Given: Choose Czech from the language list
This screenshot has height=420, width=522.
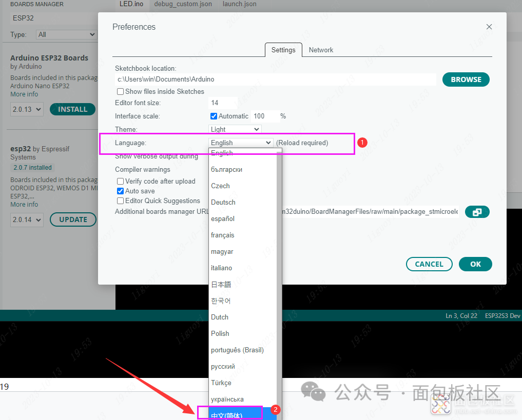Looking at the screenshot, I should [x=243, y=186].
